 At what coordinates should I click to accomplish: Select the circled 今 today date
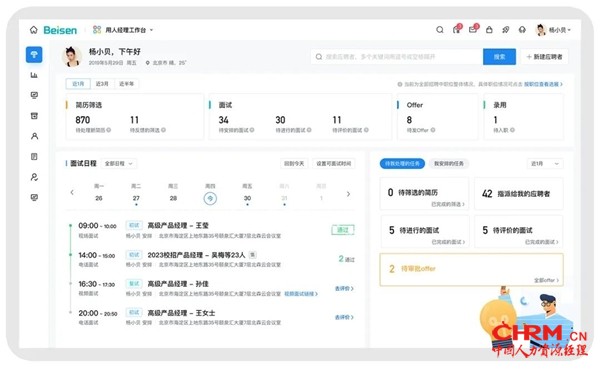tap(210, 198)
